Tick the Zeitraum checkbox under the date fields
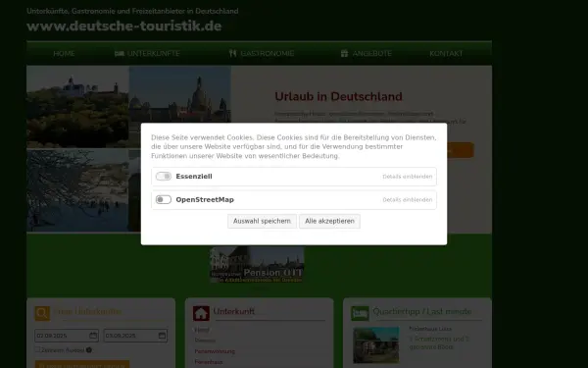 point(37,349)
